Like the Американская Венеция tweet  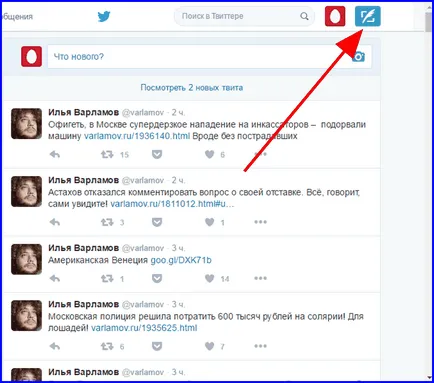(209, 278)
